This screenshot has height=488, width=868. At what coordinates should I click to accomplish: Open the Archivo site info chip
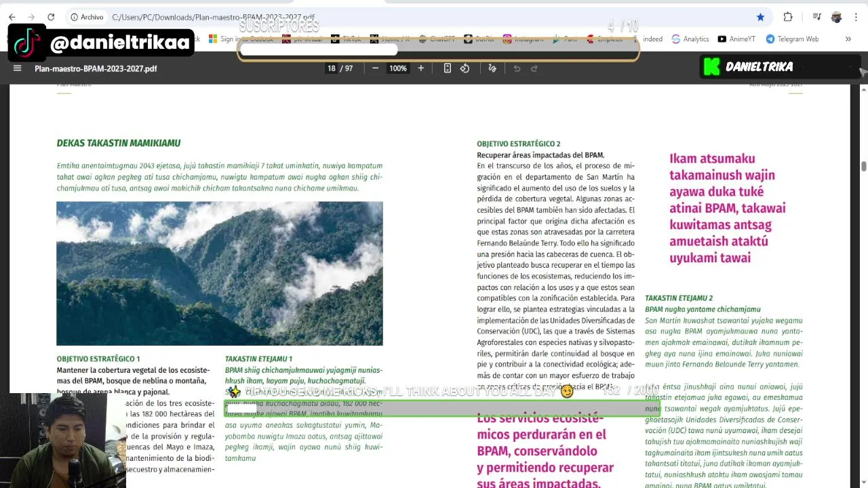click(87, 17)
